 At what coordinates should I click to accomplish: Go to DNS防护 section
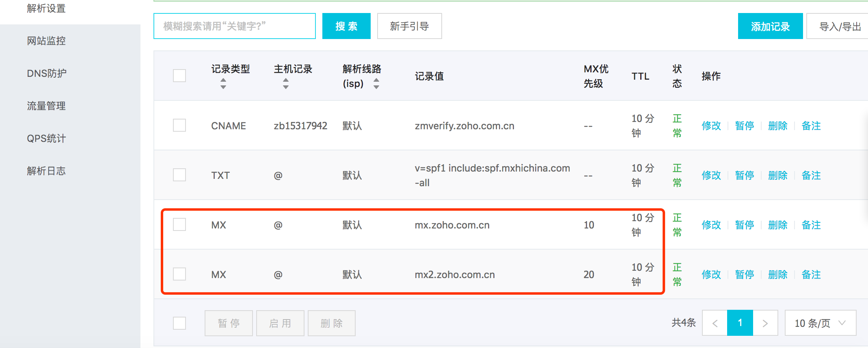[47, 73]
